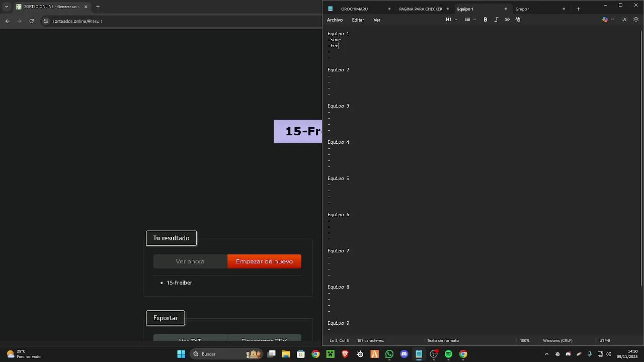644x362 pixels.
Task: Expand the Copilot dropdown arrow
Action: (x=612, y=20)
